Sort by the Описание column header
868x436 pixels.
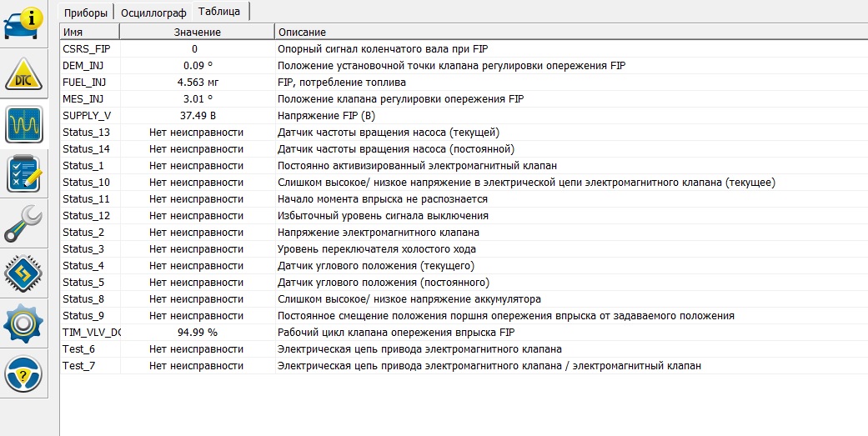click(571, 32)
